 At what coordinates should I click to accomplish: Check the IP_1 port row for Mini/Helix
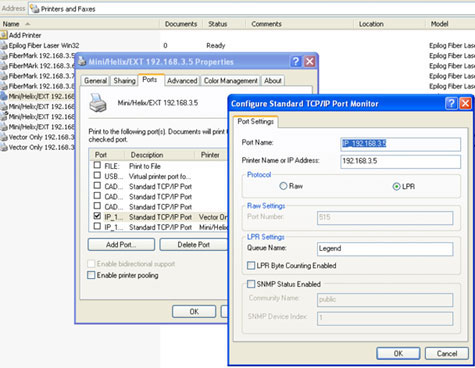[97, 226]
